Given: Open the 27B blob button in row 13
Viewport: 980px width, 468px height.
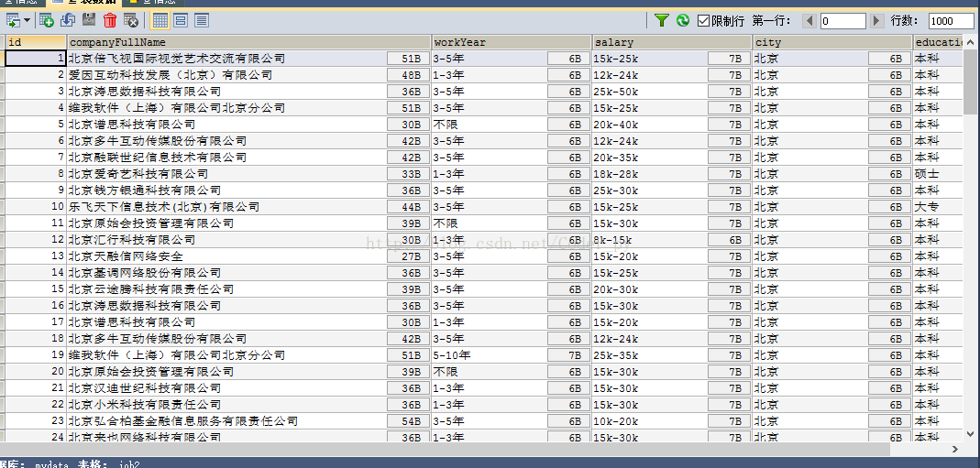Looking at the screenshot, I should point(408,256).
